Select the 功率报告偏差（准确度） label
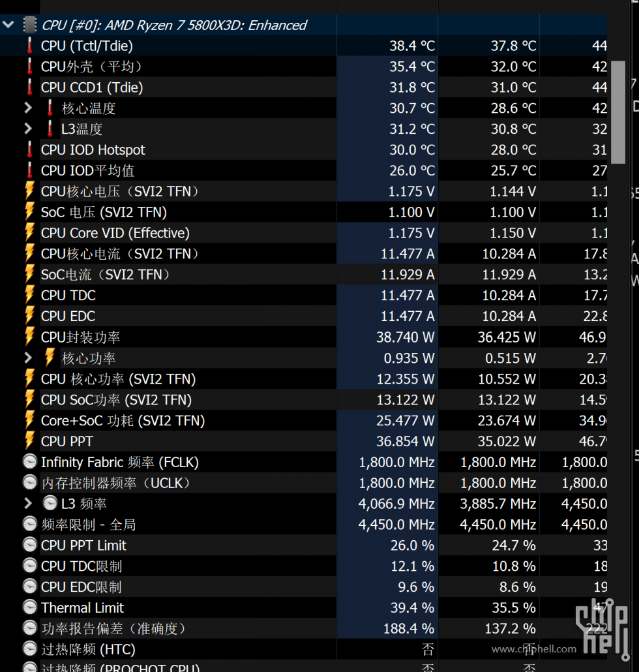This screenshot has height=672, width=639. click(114, 629)
